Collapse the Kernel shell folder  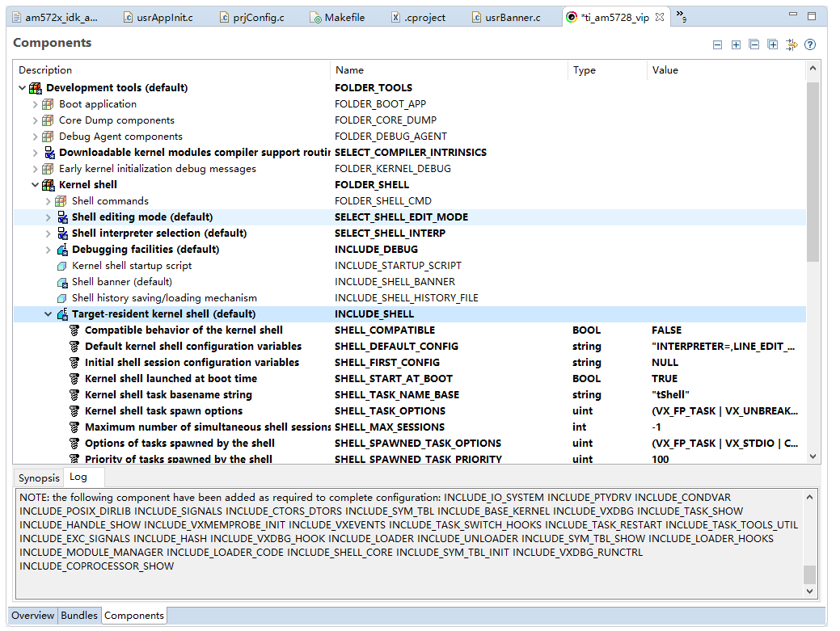tap(35, 184)
